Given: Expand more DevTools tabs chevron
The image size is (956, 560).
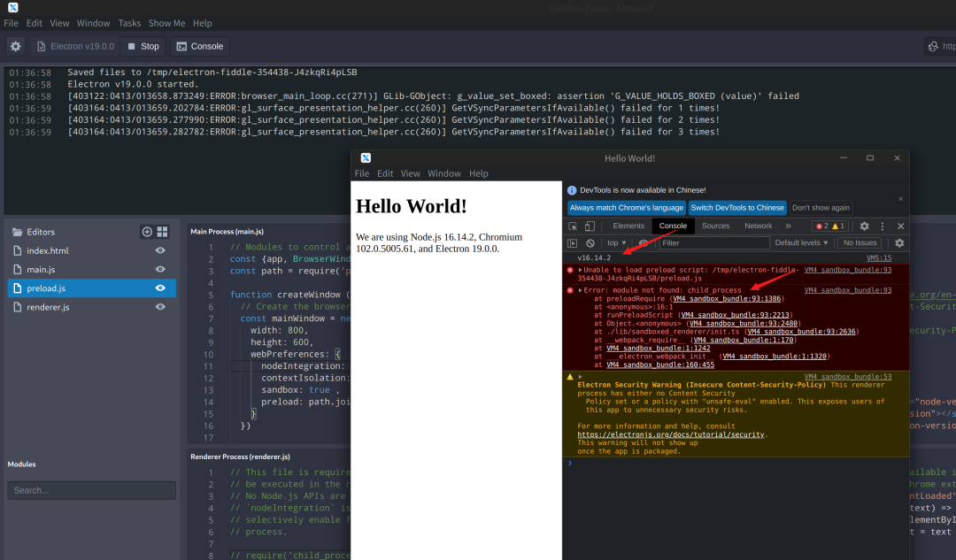Looking at the screenshot, I should click(789, 226).
